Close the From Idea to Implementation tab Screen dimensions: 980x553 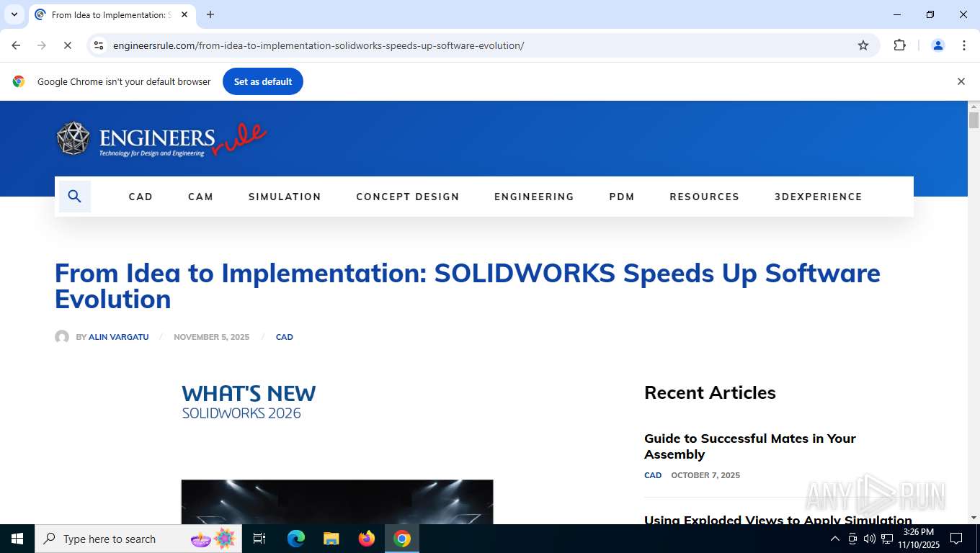coord(184,14)
